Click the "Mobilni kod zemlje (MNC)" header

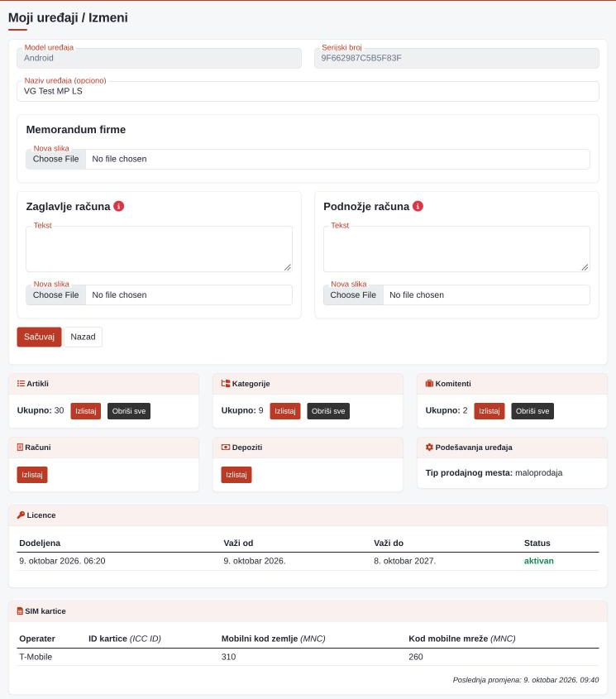coord(274,639)
